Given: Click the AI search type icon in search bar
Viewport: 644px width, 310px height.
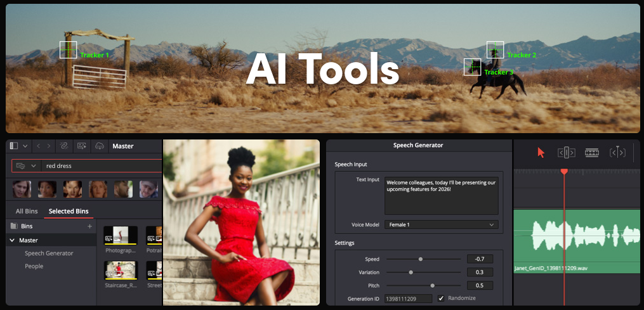Looking at the screenshot, I should 21,166.
